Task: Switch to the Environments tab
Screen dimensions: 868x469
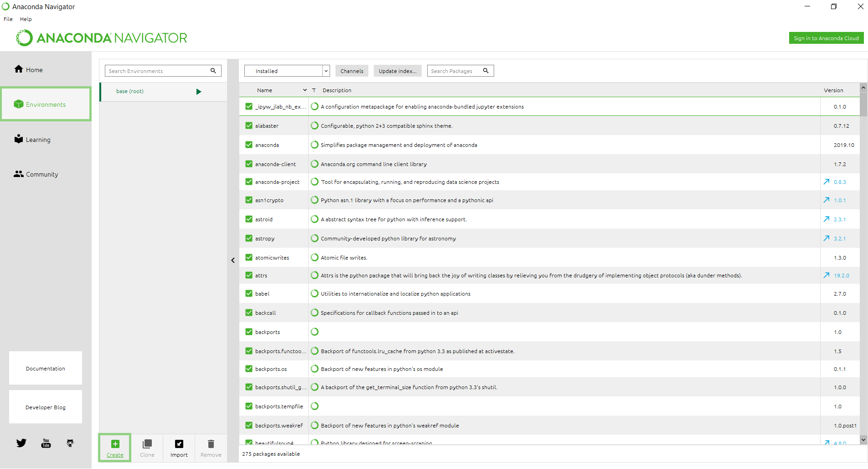Action: click(x=46, y=104)
